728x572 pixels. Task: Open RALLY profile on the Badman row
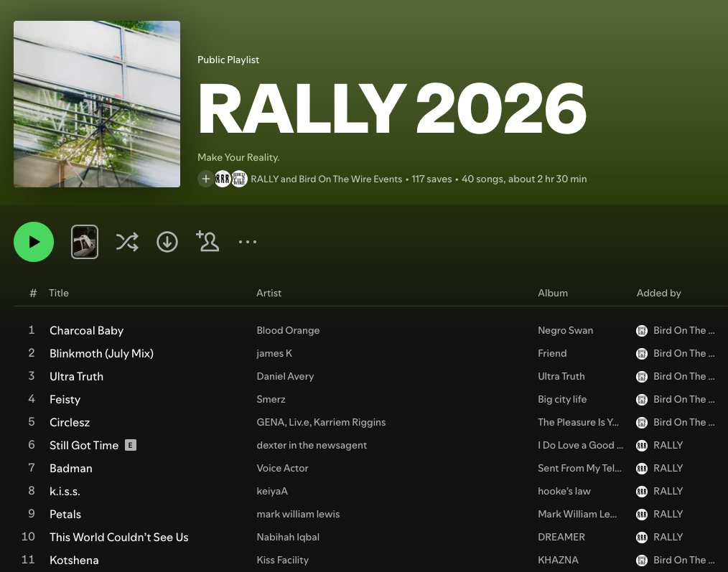(668, 469)
